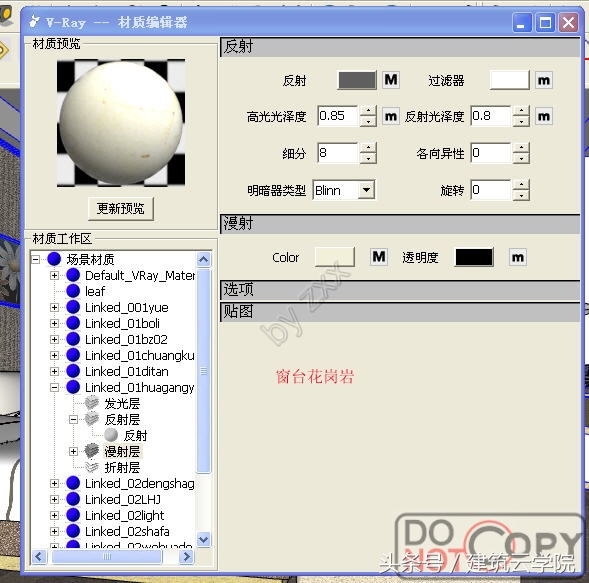Decrease 旋转 with spinner down arrow

pyautogui.click(x=521, y=195)
